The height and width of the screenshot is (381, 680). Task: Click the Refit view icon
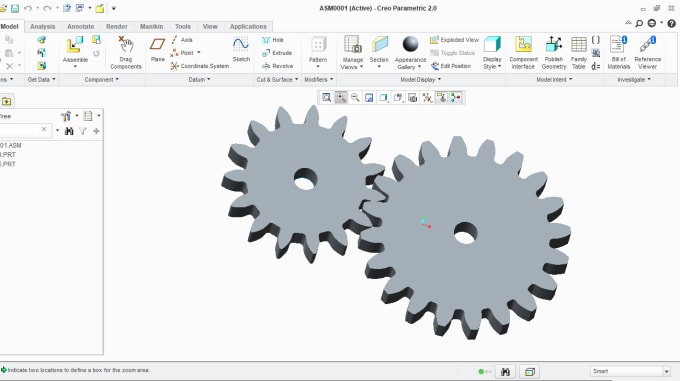[x=327, y=98]
